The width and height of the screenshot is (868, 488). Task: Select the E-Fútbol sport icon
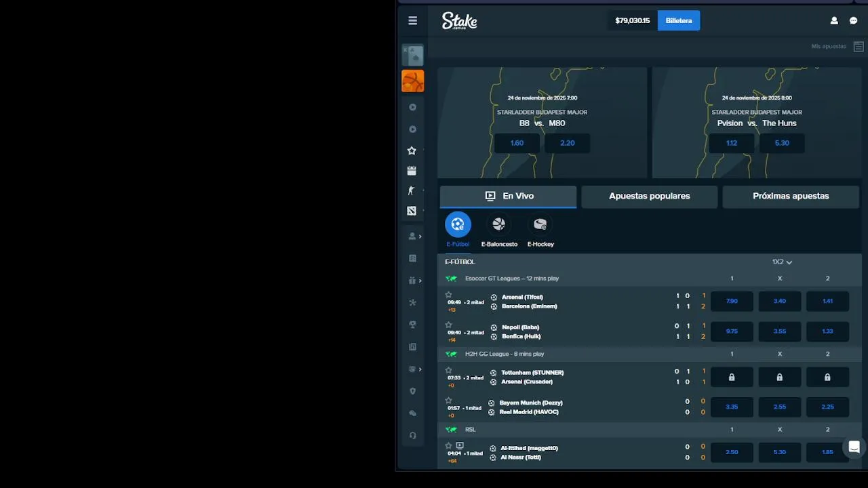458,224
